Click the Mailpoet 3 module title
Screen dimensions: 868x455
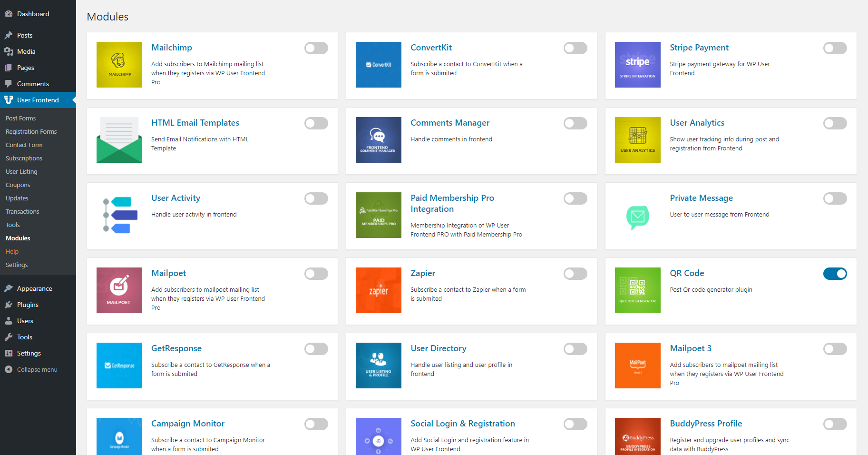691,348
